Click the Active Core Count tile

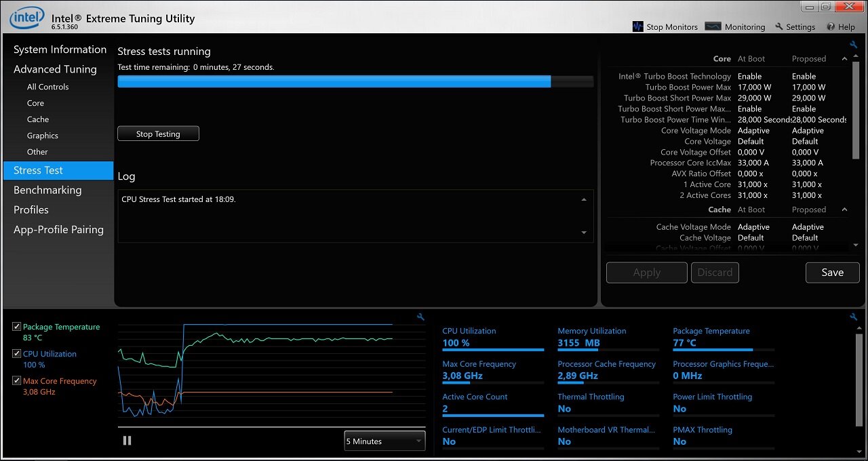(493, 403)
